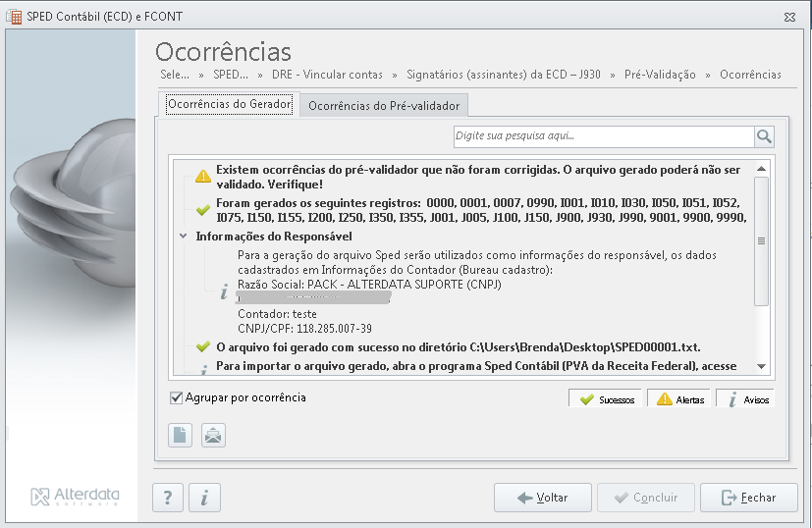Click the search magnifier icon
Viewport: 812px width, 528px height.
tap(764, 136)
